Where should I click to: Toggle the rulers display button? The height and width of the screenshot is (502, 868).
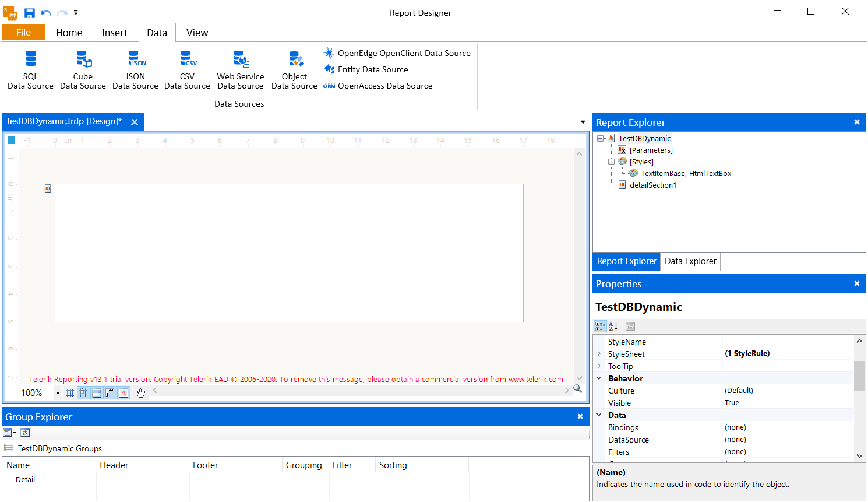(110, 393)
